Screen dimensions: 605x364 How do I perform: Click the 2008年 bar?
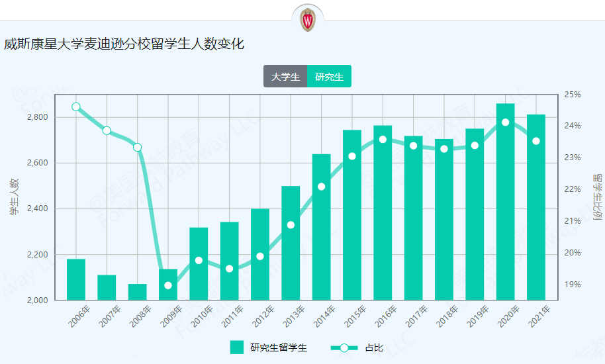click(138, 292)
